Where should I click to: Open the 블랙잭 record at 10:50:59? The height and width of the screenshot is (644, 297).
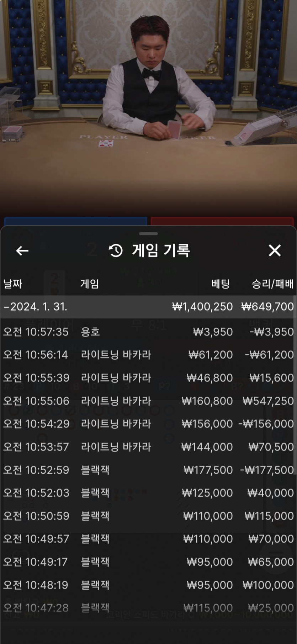tap(148, 516)
